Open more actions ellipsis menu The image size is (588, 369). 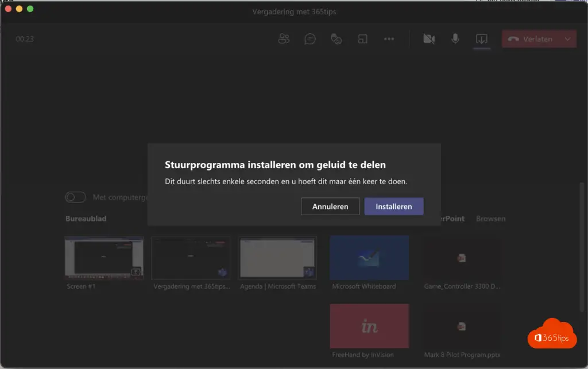point(389,39)
